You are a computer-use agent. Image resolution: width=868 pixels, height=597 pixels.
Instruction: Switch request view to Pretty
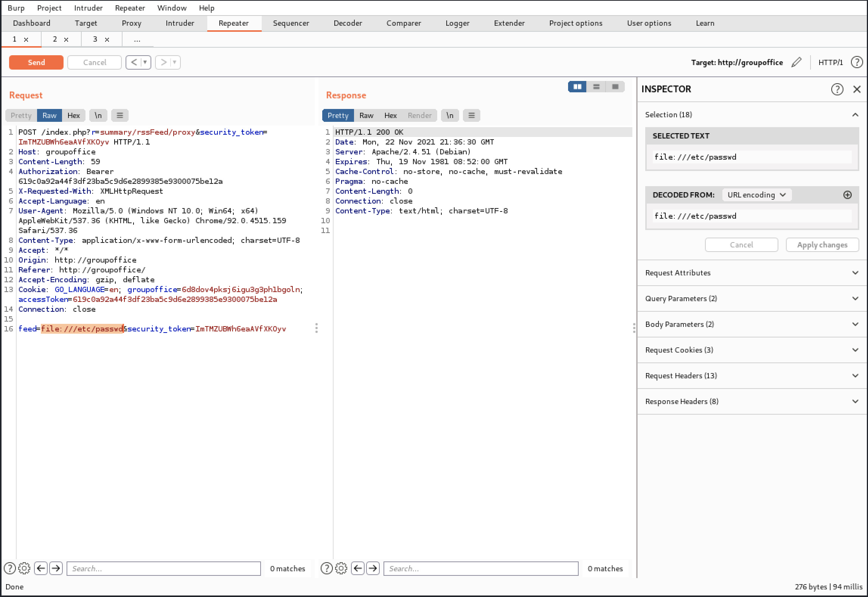coord(21,115)
